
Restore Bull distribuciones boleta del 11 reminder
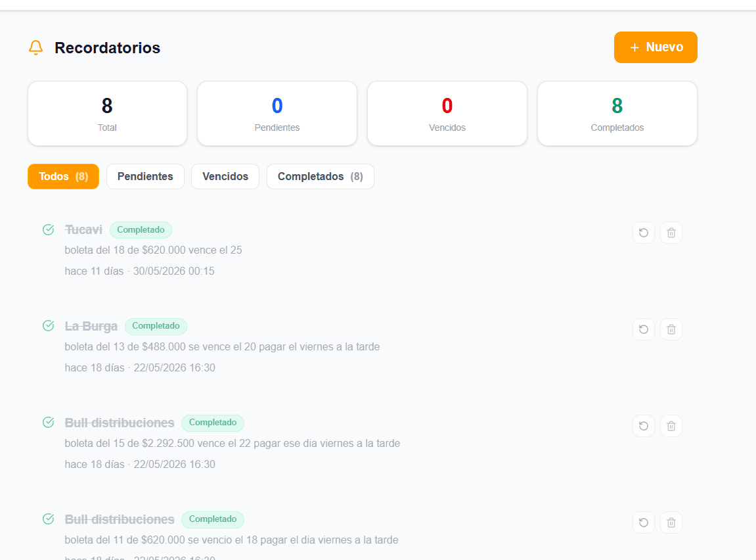pos(643,523)
